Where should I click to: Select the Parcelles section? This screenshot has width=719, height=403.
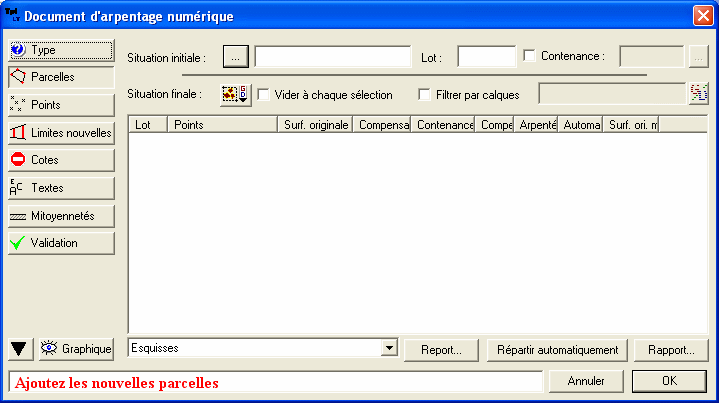60,76
